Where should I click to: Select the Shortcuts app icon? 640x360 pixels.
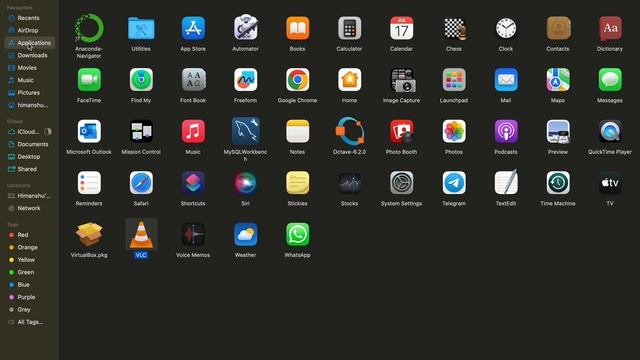tap(193, 183)
